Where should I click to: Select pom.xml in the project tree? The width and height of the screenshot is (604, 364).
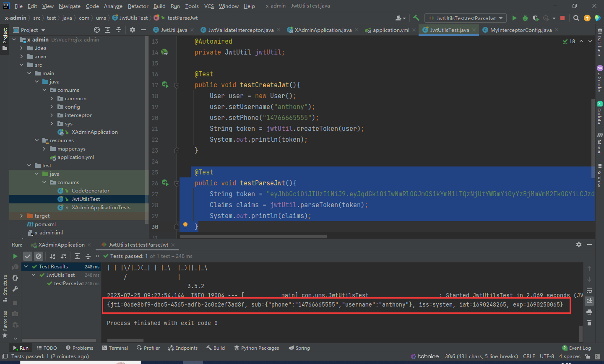(x=45, y=224)
